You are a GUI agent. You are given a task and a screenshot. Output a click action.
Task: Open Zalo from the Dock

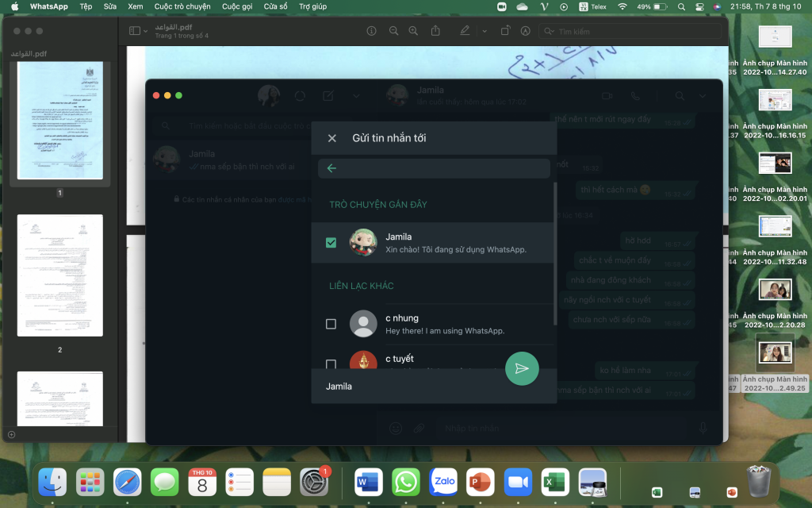(443, 482)
